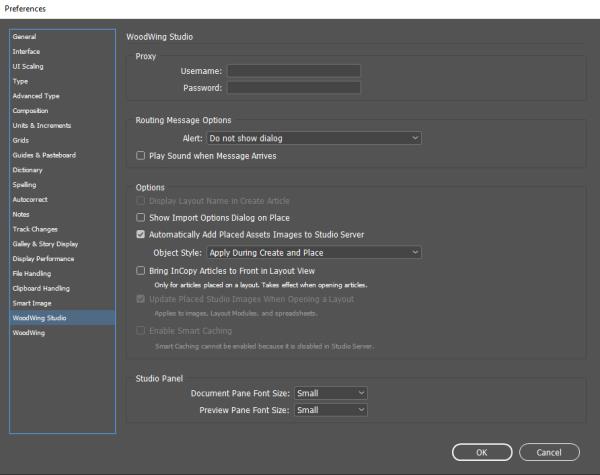The width and height of the screenshot is (600, 475).
Task: Cancel the Preferences dialog
Action: click(x=549, y=452)
